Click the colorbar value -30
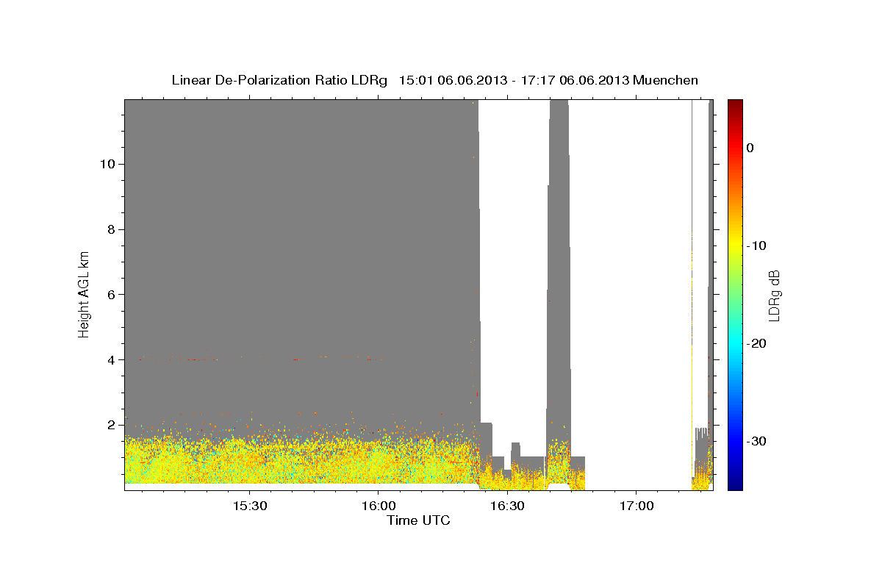This screenshot has height=588, width=882. [x=757, y=441]
